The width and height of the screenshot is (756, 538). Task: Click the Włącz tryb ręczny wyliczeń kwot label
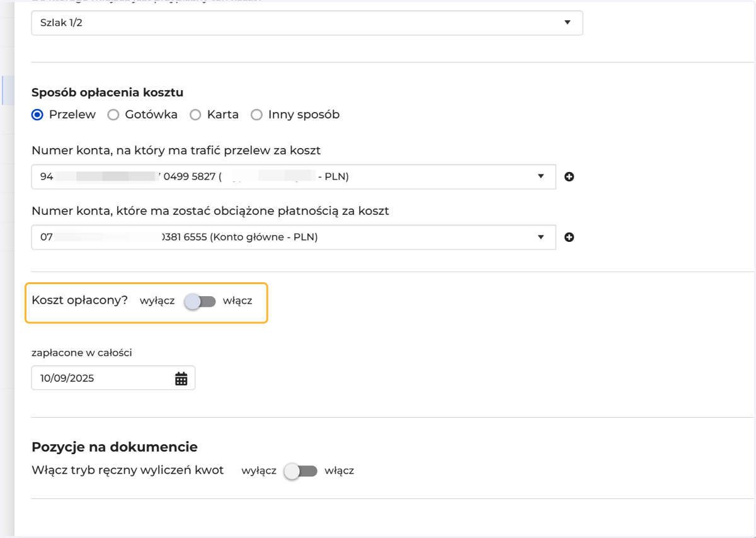128,470
